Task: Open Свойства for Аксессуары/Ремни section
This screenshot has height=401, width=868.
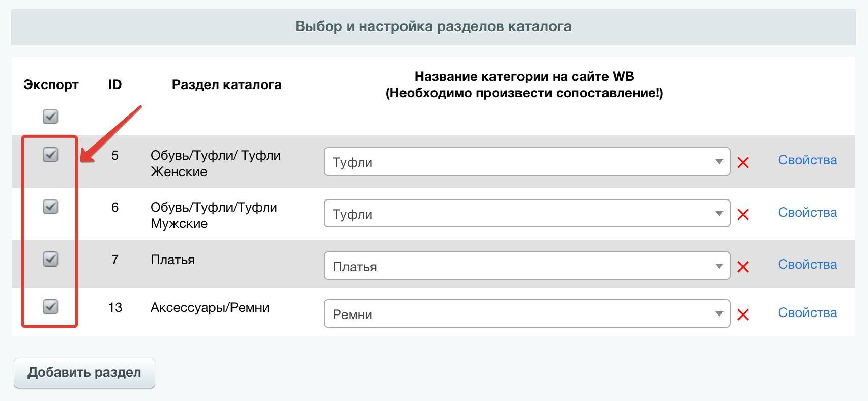Action: (807, 313)
